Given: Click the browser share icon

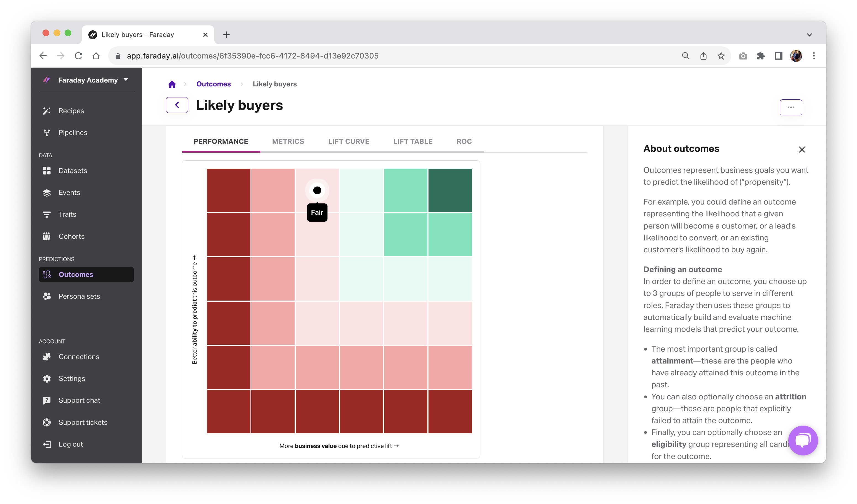Looking at the screenshot, I should point(703,56).
